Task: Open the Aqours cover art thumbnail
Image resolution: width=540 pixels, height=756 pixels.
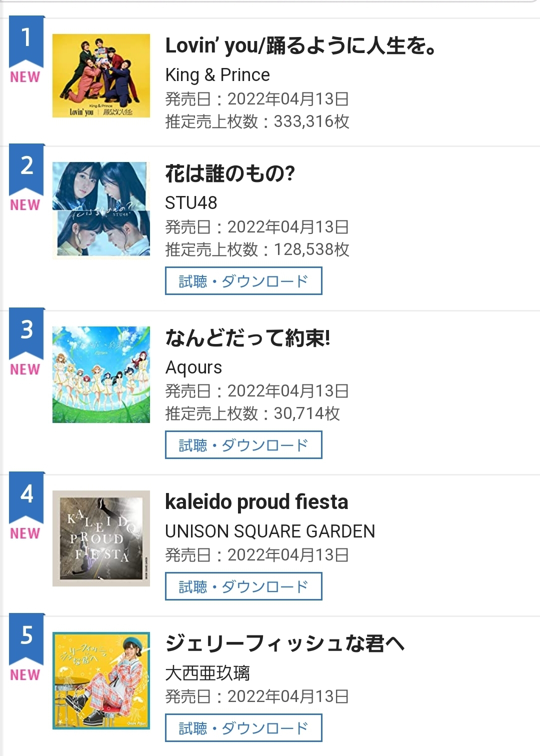Action: (x=101, y=374)
